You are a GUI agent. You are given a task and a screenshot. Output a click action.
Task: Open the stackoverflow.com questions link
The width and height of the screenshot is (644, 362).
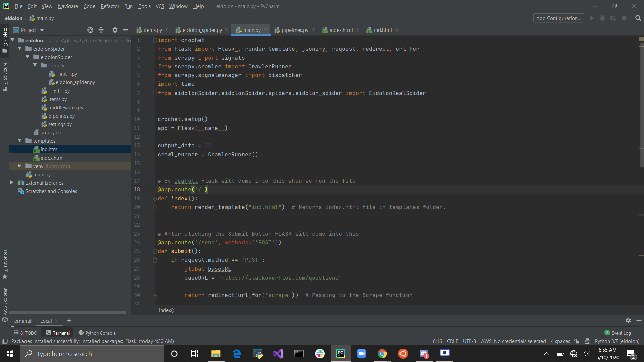280,278
